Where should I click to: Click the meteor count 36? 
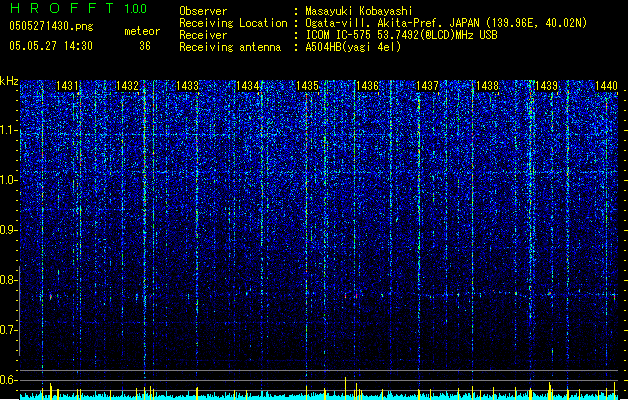click(145, 46)
